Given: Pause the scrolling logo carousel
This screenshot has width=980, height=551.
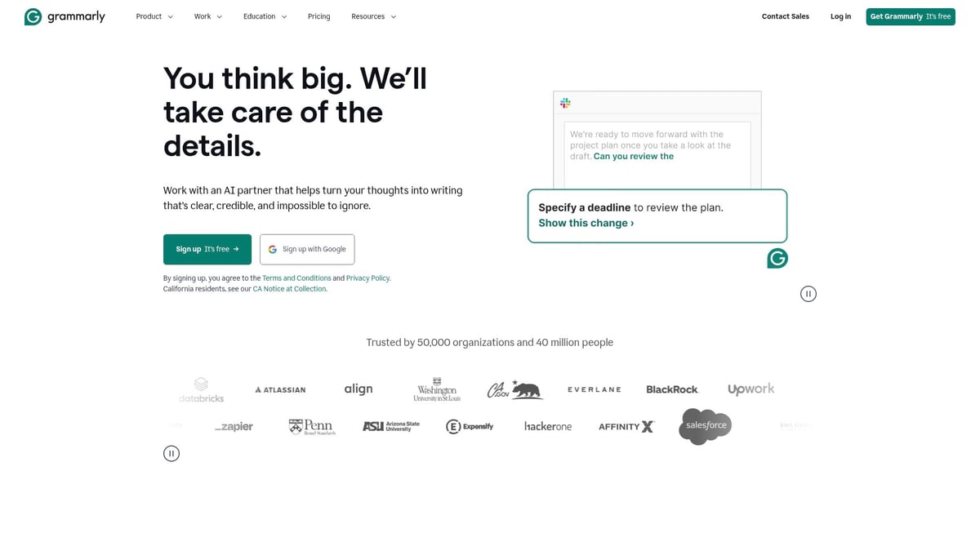Looking at the screenshot, I should [x=171, y=453].
